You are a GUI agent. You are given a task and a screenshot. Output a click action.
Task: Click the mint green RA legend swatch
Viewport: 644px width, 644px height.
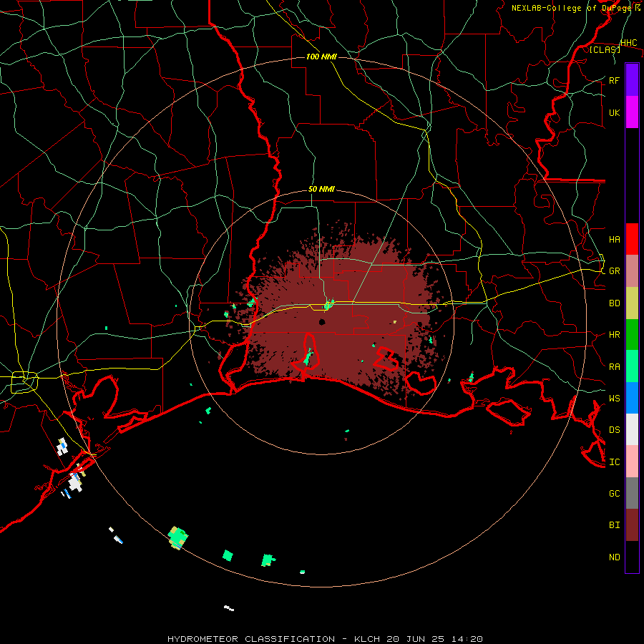pos(632,366)
